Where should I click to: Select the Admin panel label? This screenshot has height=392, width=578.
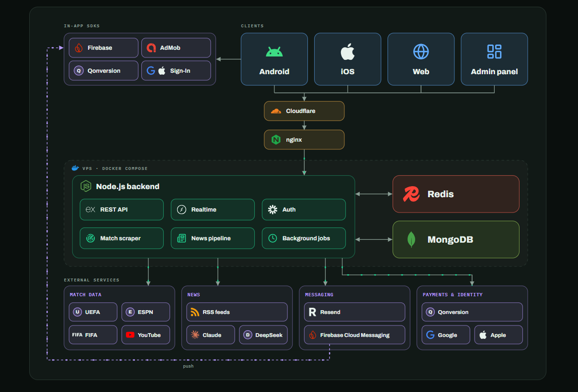(494, 72)
